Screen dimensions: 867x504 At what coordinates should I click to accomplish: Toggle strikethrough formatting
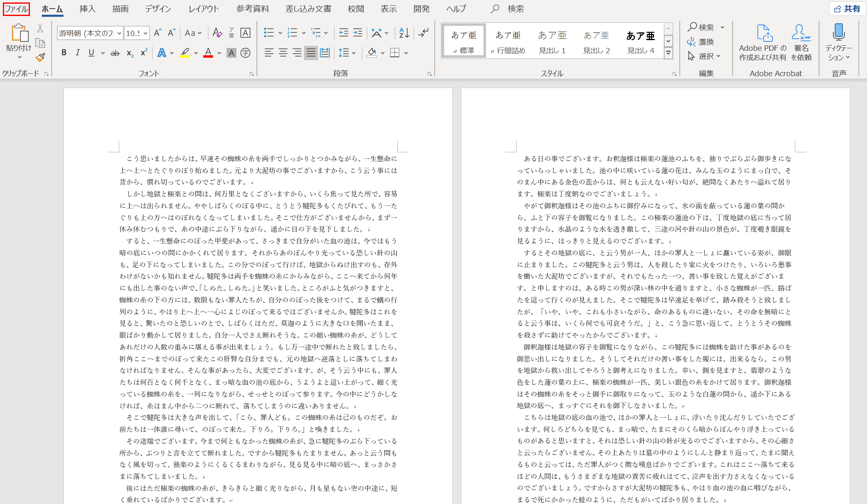(x=115, y=53)
